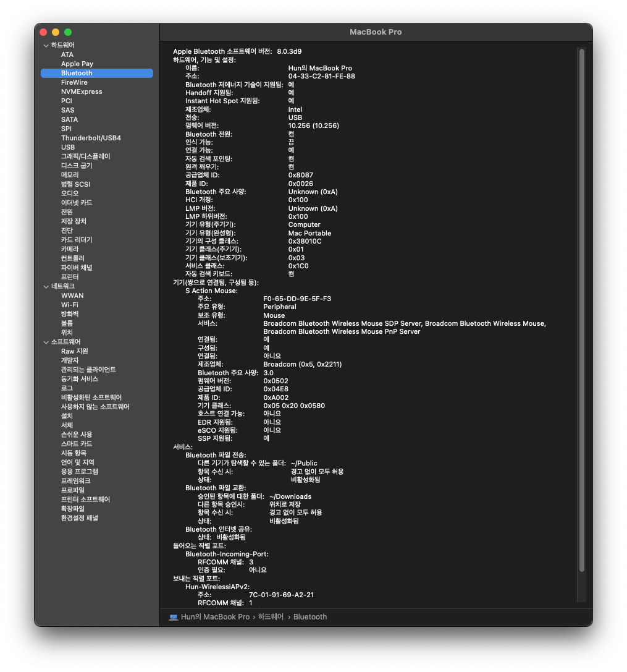
Task: Click the S Action Mouse device heading
Action: [x=211, y=291]
